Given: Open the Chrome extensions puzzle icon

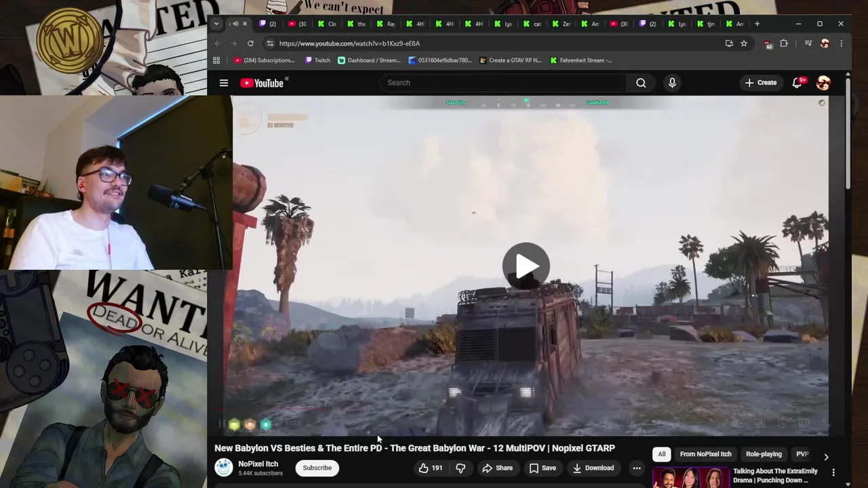Looking at the screenshot, I should point(784,43).
